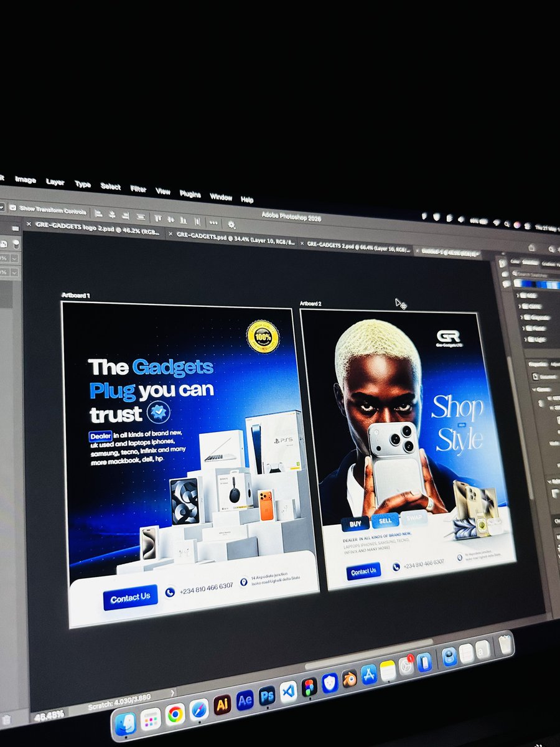
Task: Open the Image menu
Action: (x=26, y=180)
